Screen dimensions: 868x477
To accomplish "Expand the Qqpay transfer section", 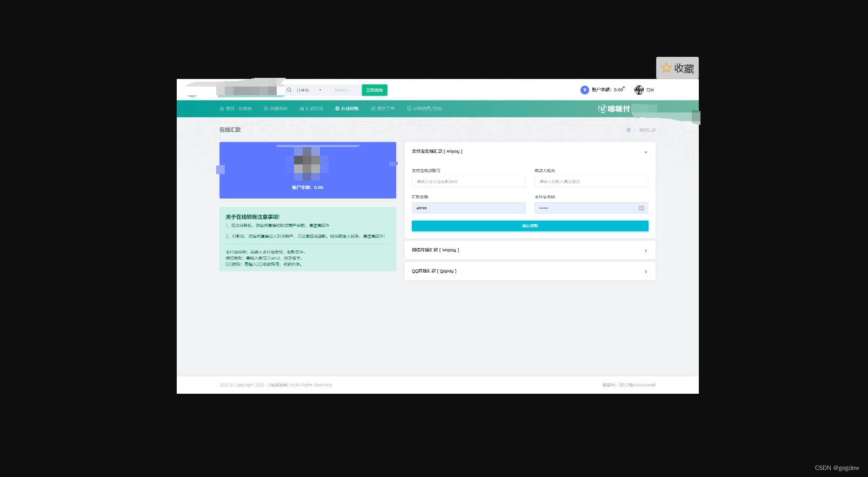I will click(645, 271).
